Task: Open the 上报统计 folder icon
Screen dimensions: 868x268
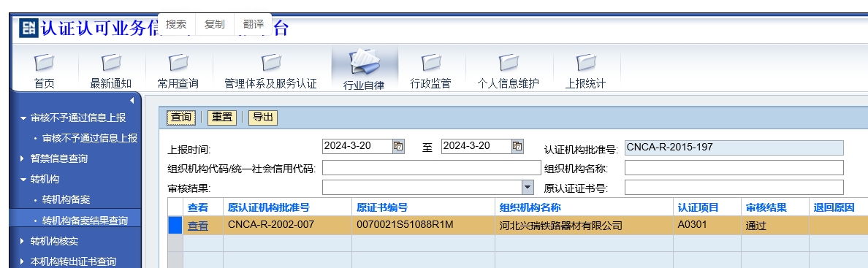Action: [x=585, y=63]
